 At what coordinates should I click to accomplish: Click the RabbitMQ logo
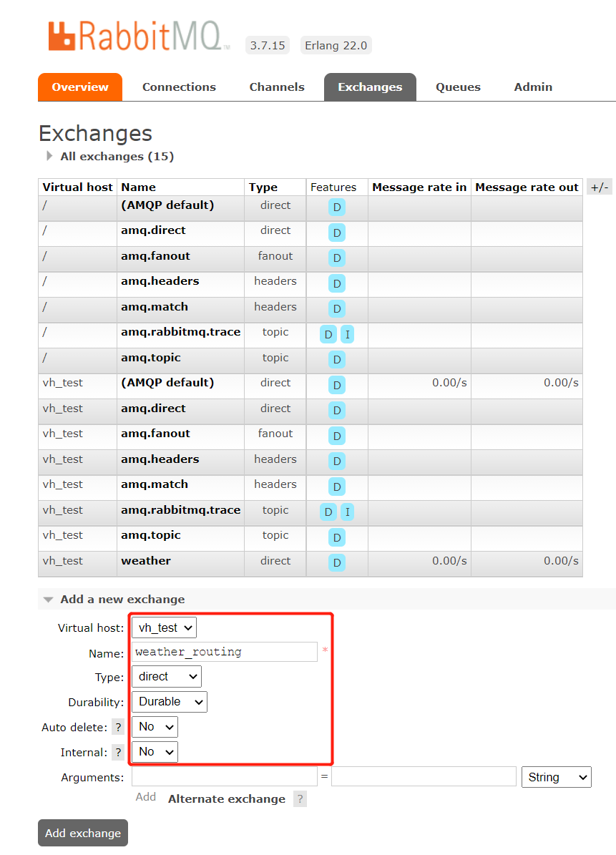139,36
